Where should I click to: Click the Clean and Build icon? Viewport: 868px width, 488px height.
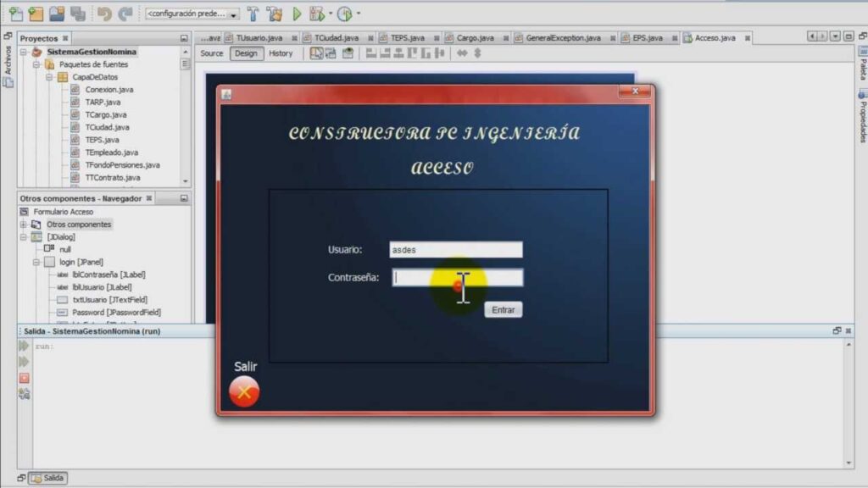[x=274, y=14]
